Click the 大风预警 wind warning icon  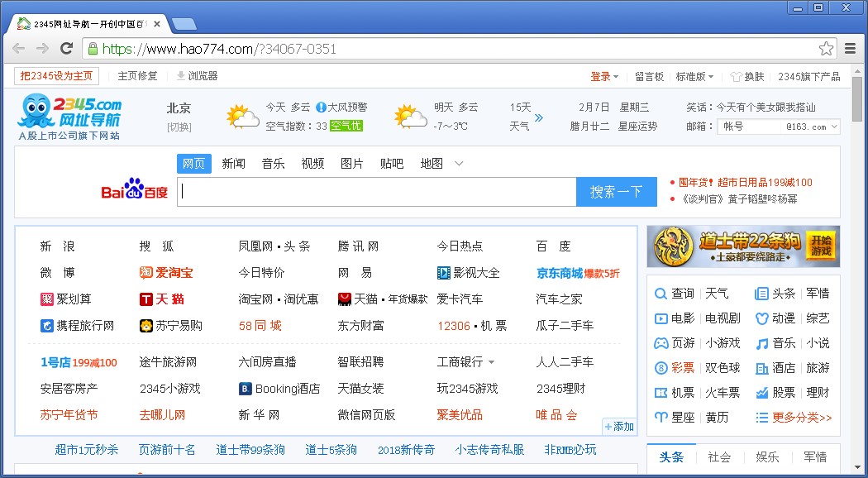point(321,108)
